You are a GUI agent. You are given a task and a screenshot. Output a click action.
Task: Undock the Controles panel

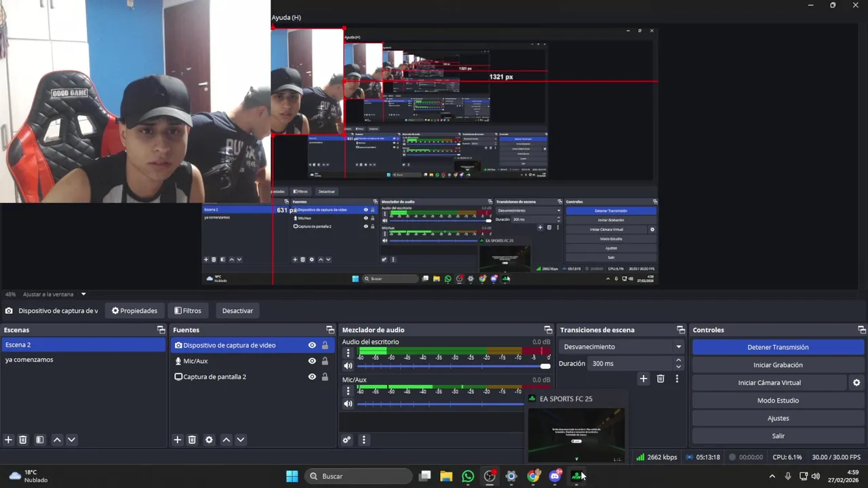pos(862,330)
